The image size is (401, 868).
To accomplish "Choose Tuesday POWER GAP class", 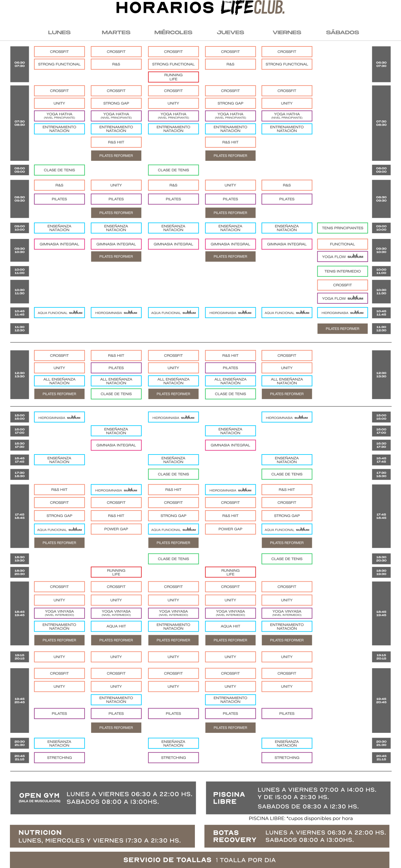I will 116,529.
